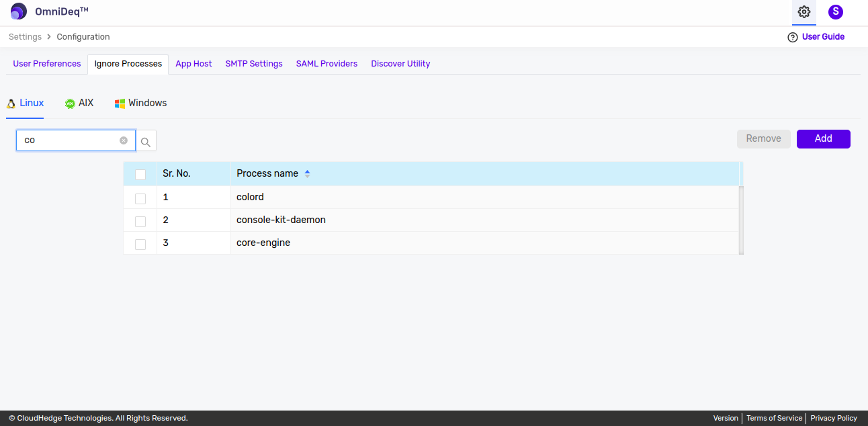The image size is (868, 426).
Task: Click the table vertical scrollbar
Action: (742, 220)
